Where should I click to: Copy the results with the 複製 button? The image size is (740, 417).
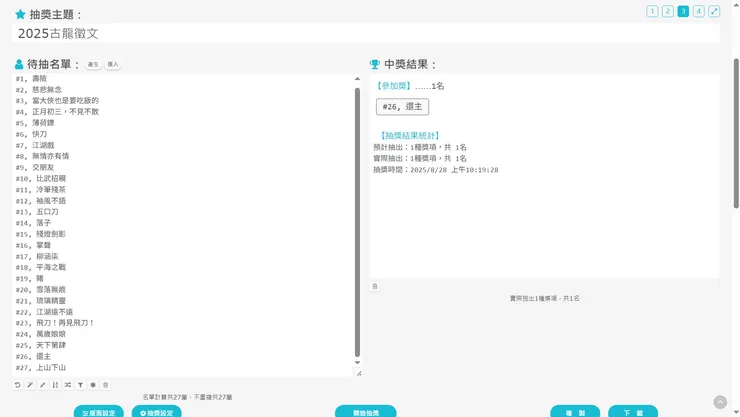(575, 411)
